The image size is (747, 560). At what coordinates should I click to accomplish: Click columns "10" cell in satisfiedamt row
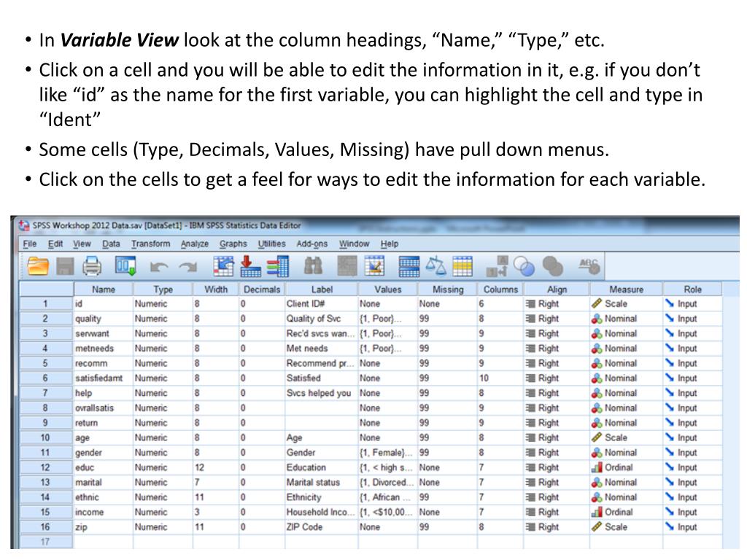point(500,378)
